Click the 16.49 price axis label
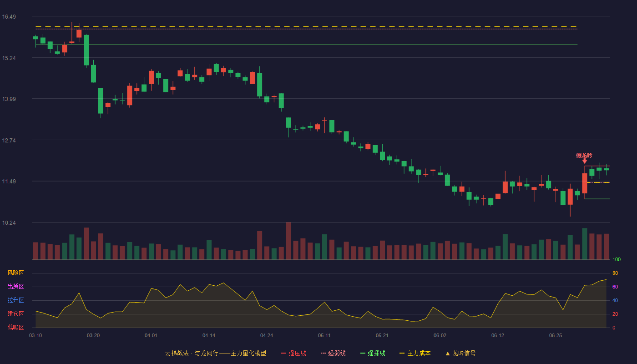 [x=9, y=17]
